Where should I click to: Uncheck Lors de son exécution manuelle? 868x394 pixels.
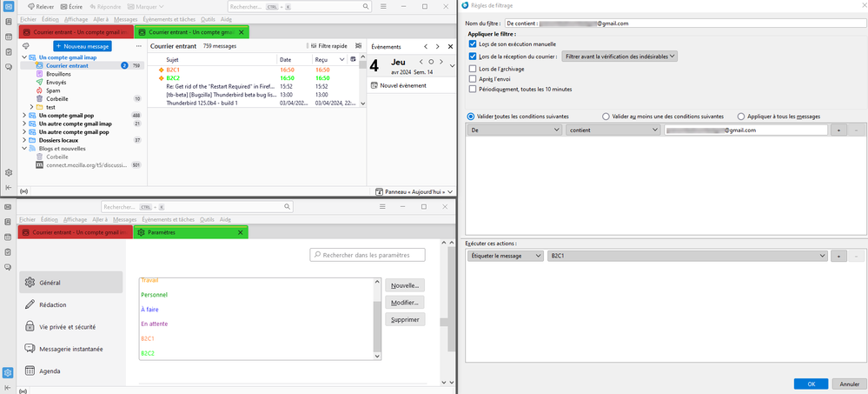472,43
